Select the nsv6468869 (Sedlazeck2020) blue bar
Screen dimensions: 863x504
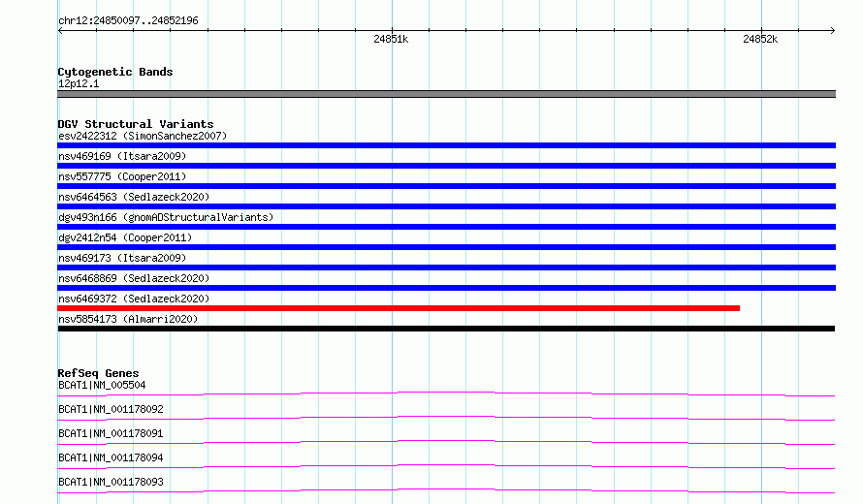click(x=446, y=288)
